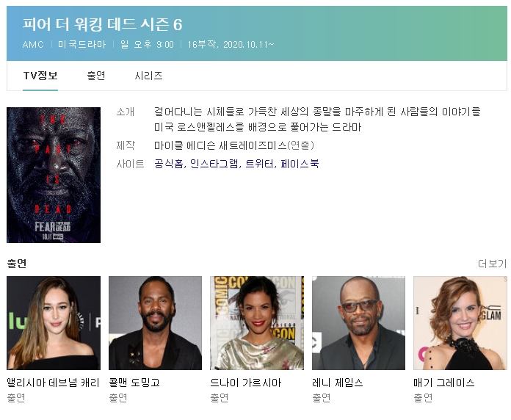
Task: Open photo of 매기 그레이스
Action: point(460,323)
